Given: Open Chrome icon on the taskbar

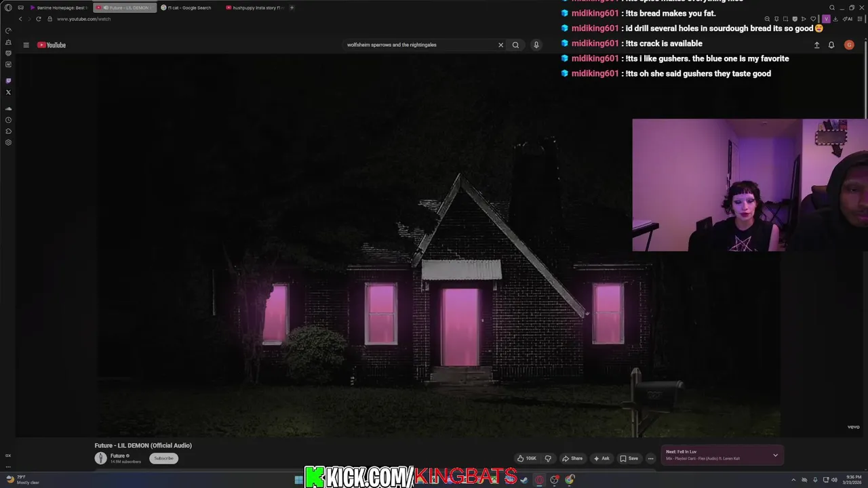Looking at the screenshot, I should coord(569,480).
